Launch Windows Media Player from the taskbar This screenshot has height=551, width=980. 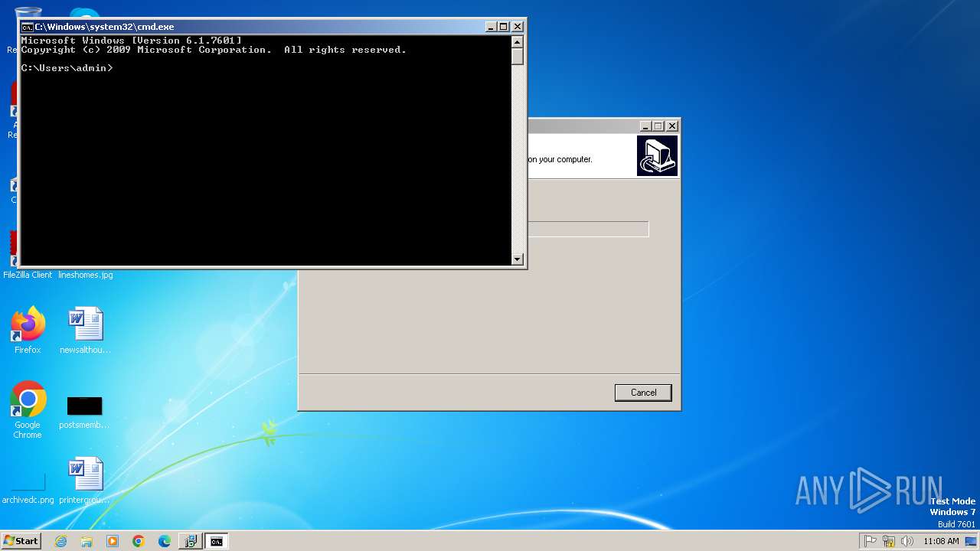(113, 541)
